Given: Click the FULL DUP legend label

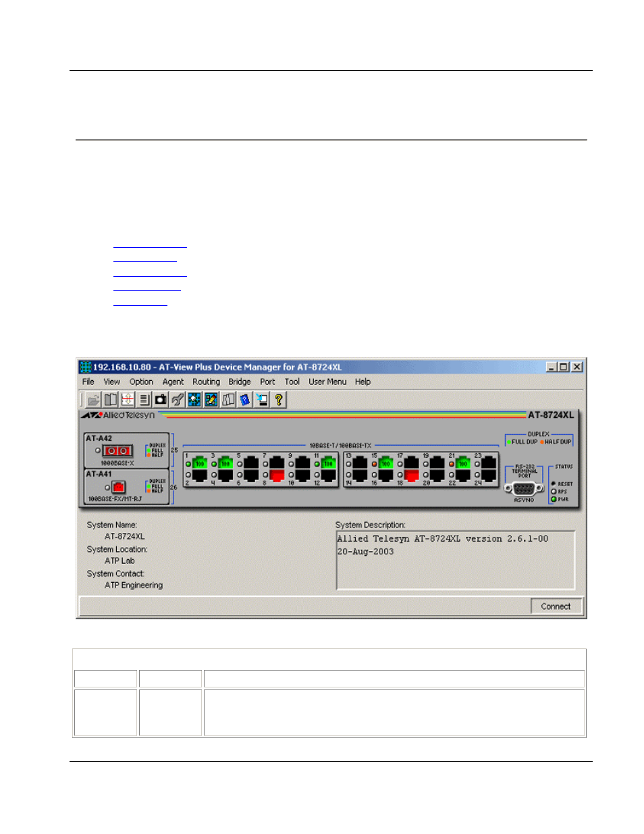Looking at the screenshot, I should click(x=524, y=442).
